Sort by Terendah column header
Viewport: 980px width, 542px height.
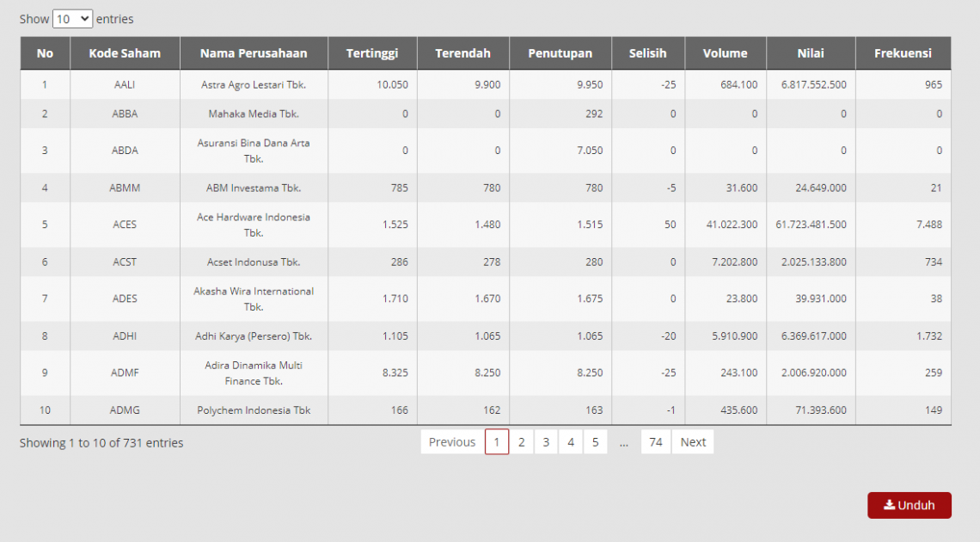(463, 53)
